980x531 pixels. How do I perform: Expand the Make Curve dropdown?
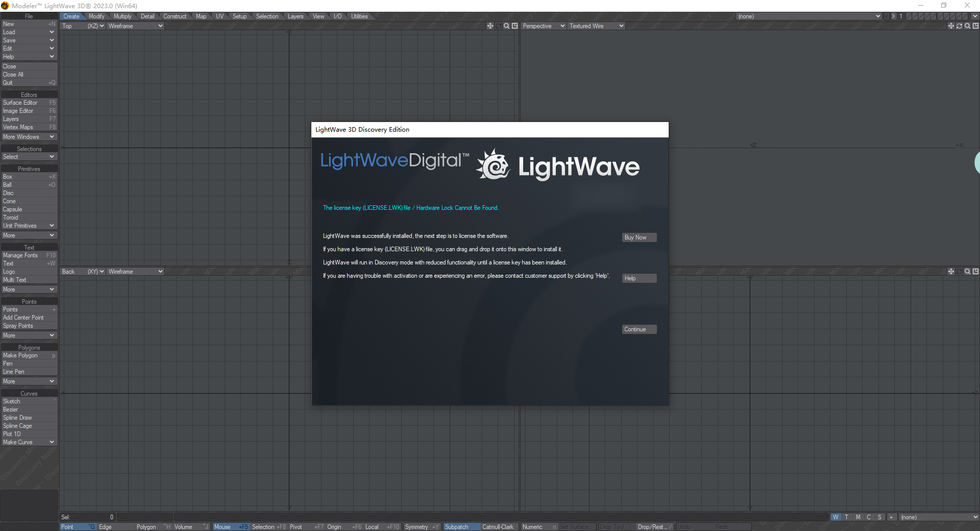[x=29, y=442]
